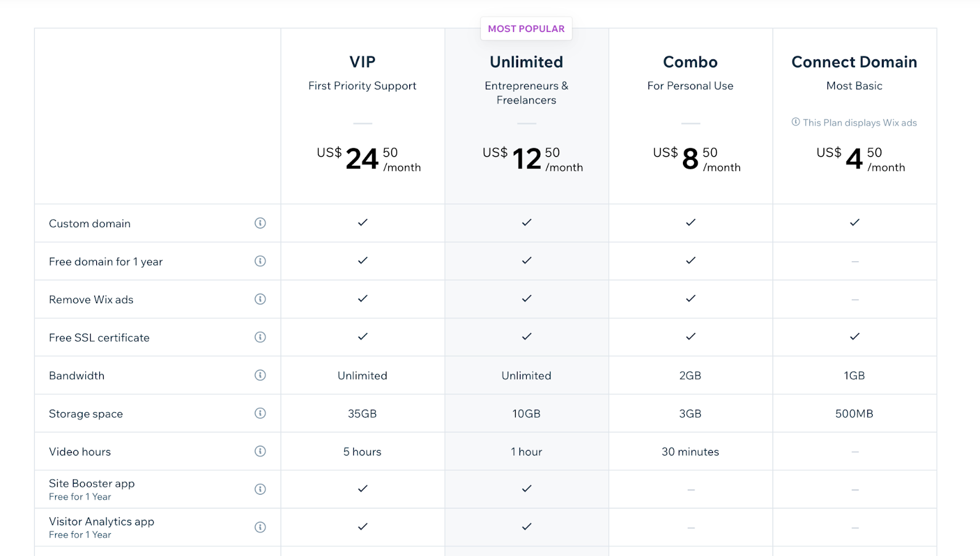Click the Combo plan's 30 minutes video cell
This screenshot has width=980, height=556.
[x=690, y=452]
